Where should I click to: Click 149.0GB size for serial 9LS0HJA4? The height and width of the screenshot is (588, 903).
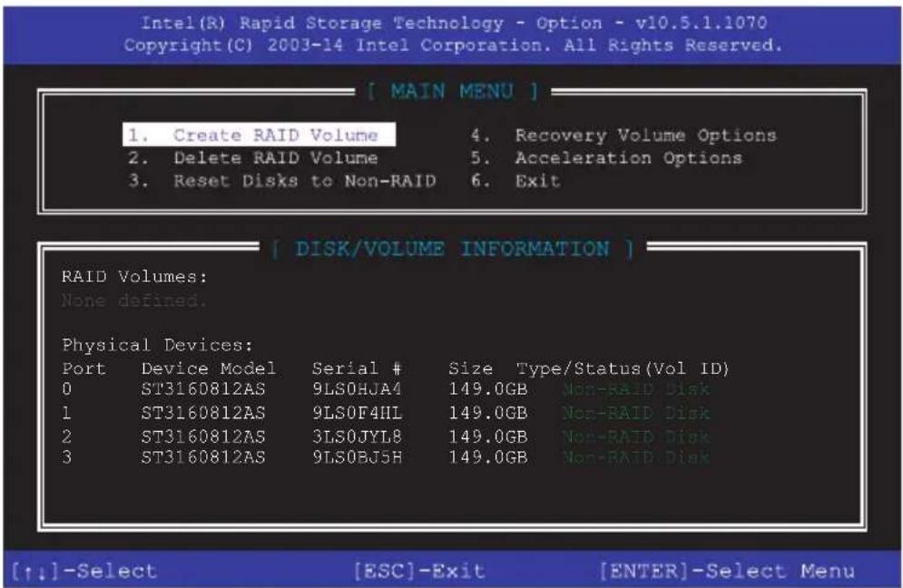[x=487, y=389]
